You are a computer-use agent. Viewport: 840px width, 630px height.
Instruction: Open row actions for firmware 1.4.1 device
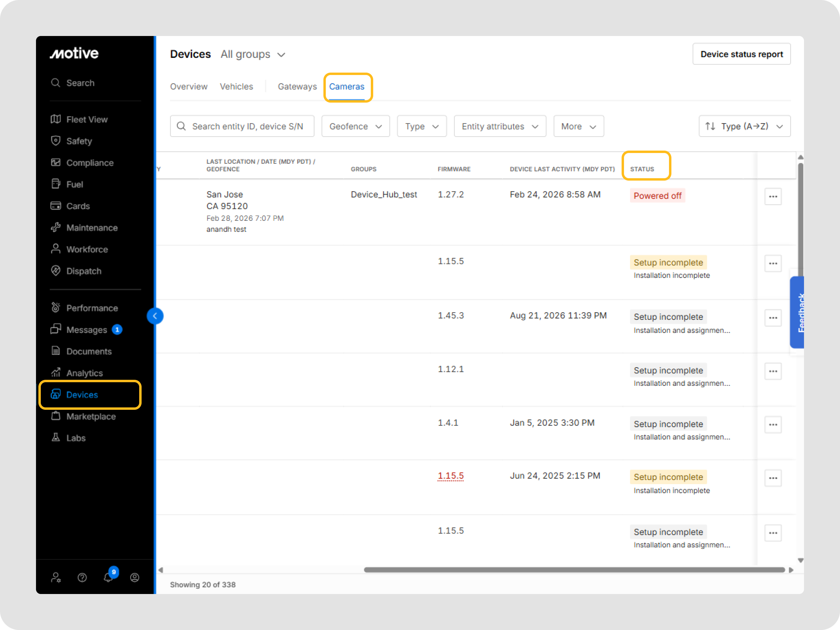(x=773, y=424)
